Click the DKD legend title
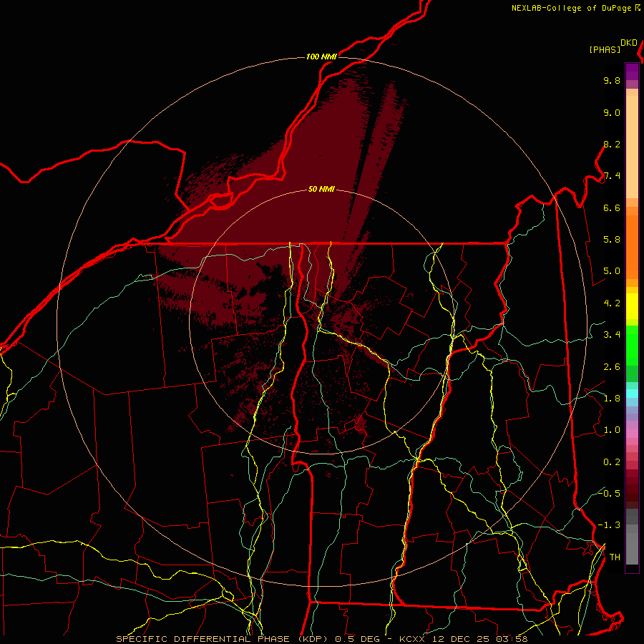 pos(629,43)
